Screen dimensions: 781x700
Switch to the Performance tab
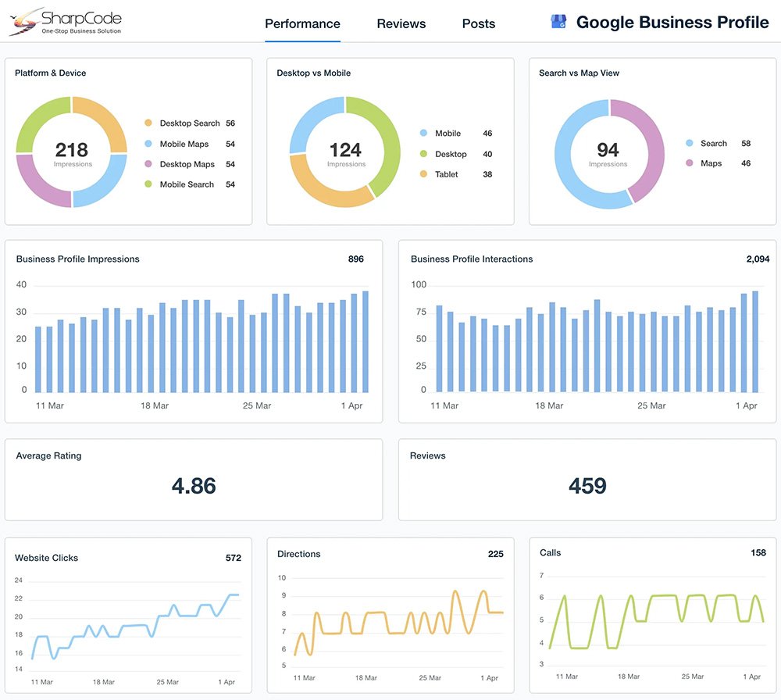click(x=302, y=23)
